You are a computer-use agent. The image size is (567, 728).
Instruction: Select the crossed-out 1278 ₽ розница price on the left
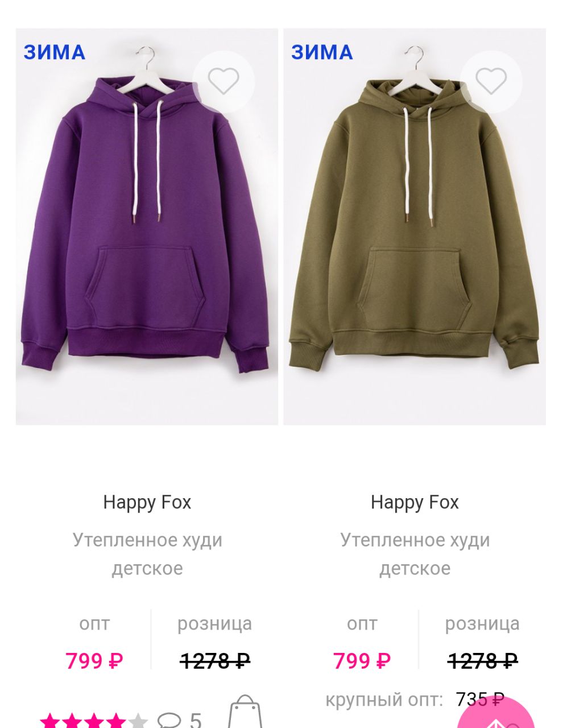[x=215, y=661]
